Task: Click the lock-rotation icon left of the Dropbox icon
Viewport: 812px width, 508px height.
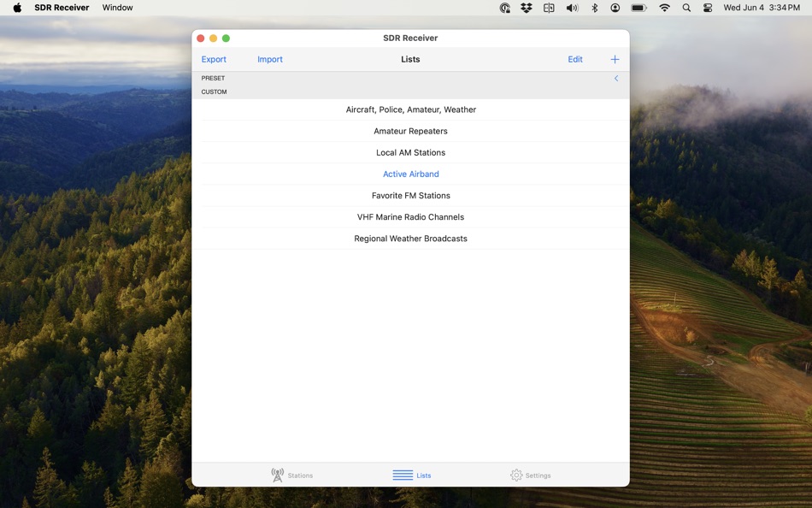Action: click(x=505, y=8)
